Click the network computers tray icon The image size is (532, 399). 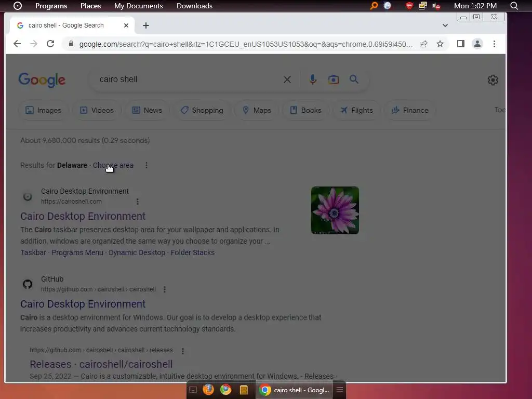pos(423,6)
